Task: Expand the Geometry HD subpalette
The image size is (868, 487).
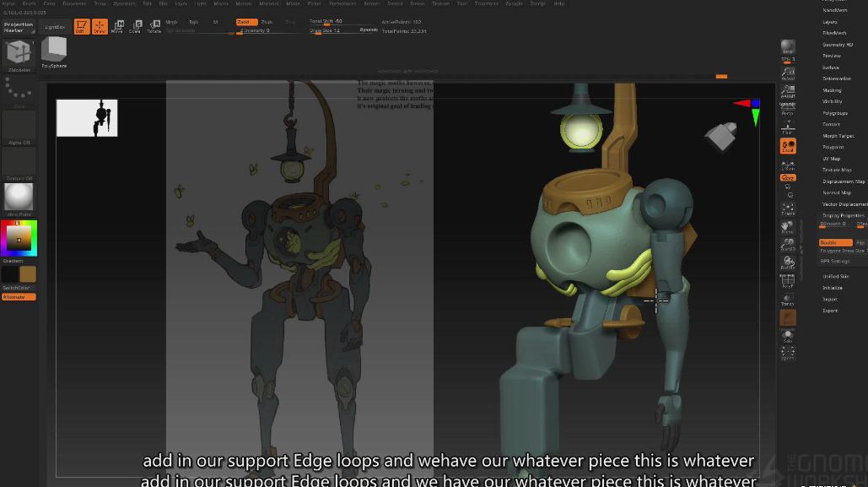Action: pos(838,45)
